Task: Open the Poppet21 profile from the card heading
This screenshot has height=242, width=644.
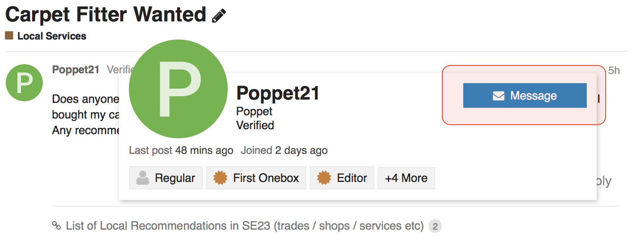Action: 278,93
